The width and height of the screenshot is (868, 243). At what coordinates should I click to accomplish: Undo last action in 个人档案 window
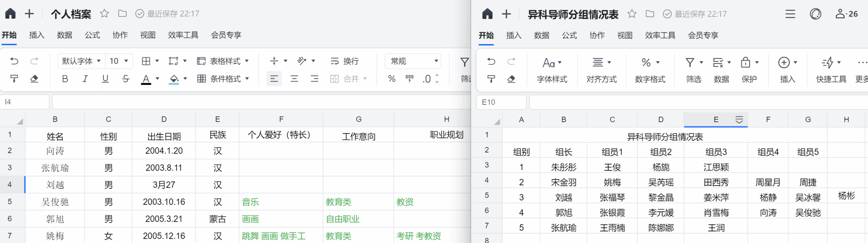14,61
